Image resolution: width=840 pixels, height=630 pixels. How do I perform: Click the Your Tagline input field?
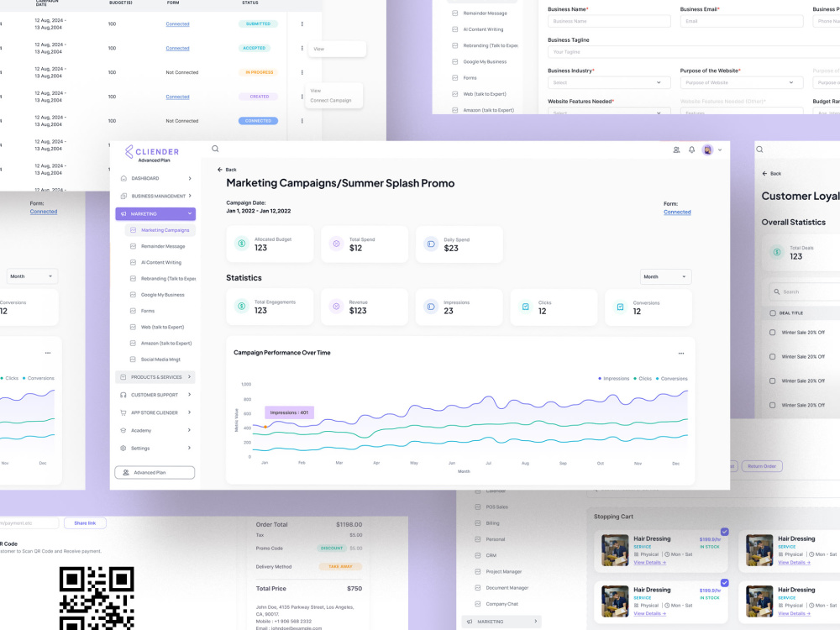coord(694,52)
